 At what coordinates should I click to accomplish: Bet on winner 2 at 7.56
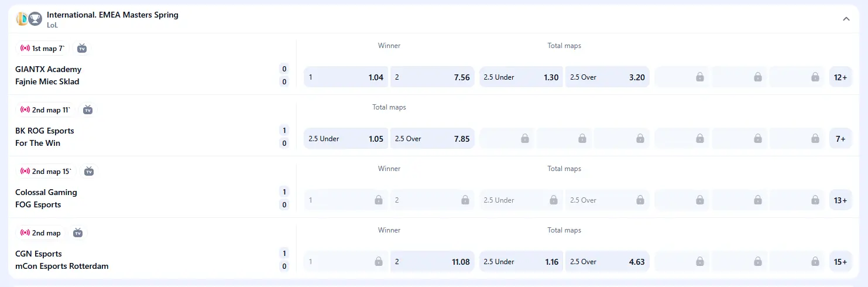[432, 77]
